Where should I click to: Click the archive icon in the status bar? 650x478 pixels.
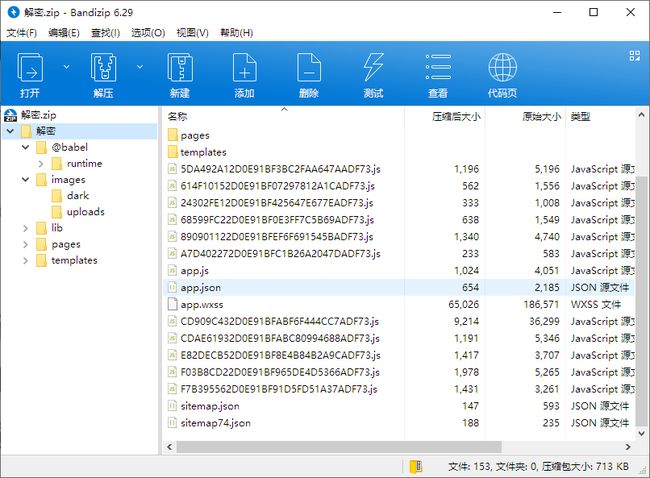416,466
